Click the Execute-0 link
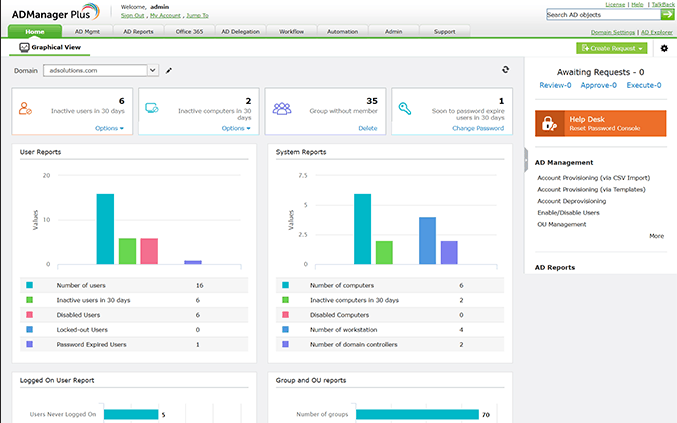 (644, 85)
